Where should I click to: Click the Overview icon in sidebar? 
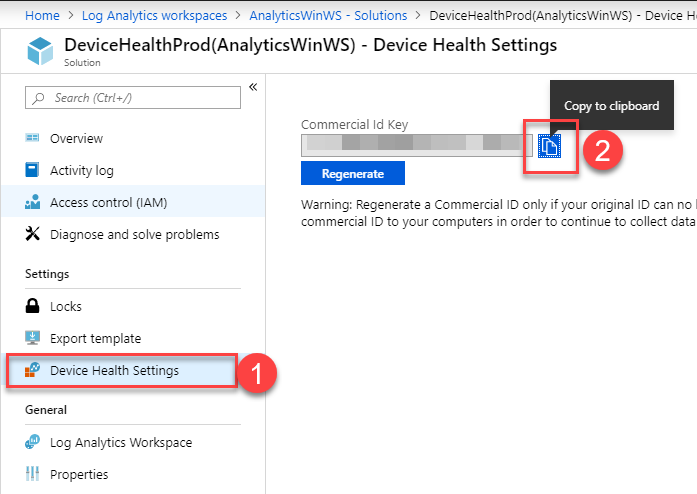[31, 138]
